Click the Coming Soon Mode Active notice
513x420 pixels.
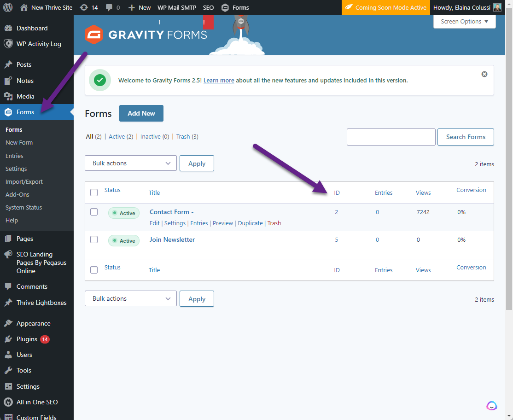[x=385, y=7]
